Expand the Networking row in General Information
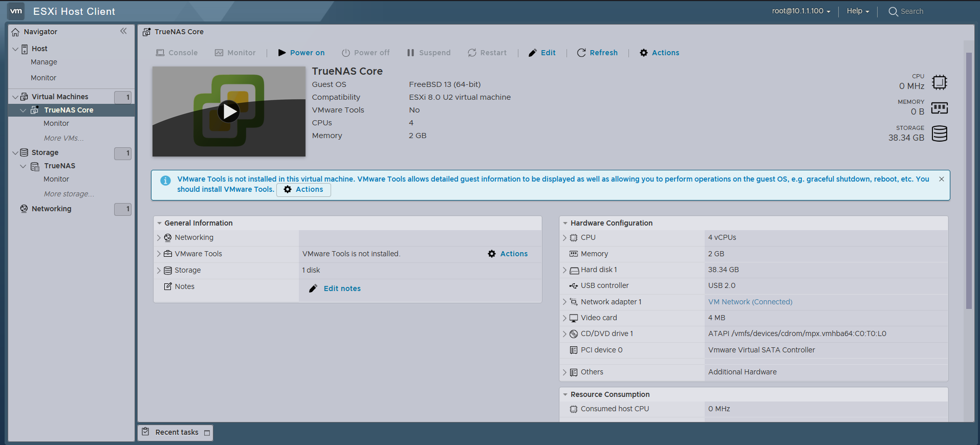This screenshot has height=445, width=980. [x=159, y=238]
